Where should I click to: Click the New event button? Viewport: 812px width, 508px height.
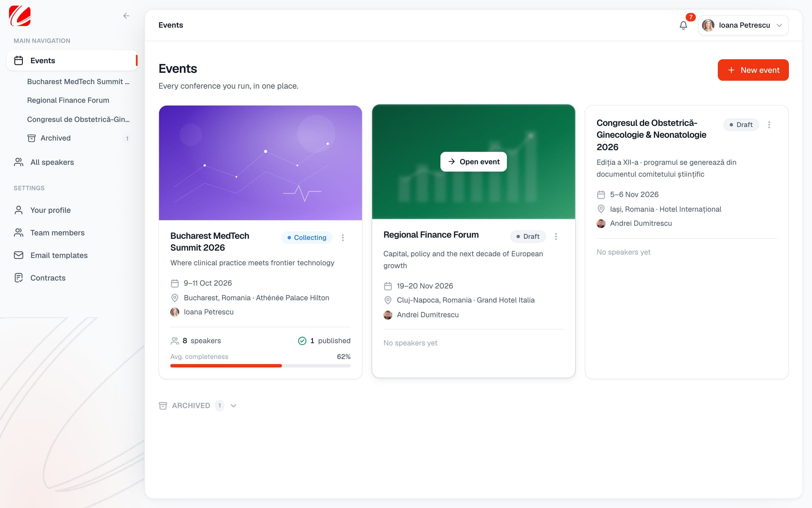click(753, 70)
